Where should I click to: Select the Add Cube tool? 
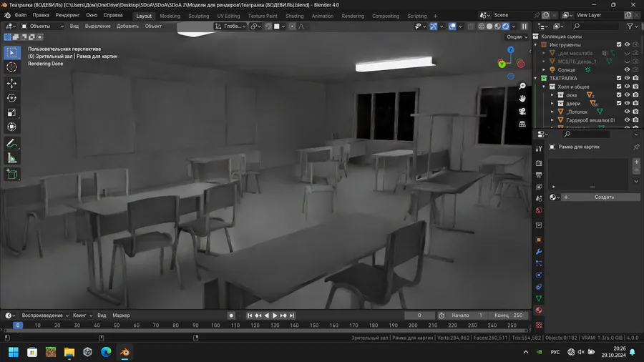pyautogui.click(x=11, y=175)
